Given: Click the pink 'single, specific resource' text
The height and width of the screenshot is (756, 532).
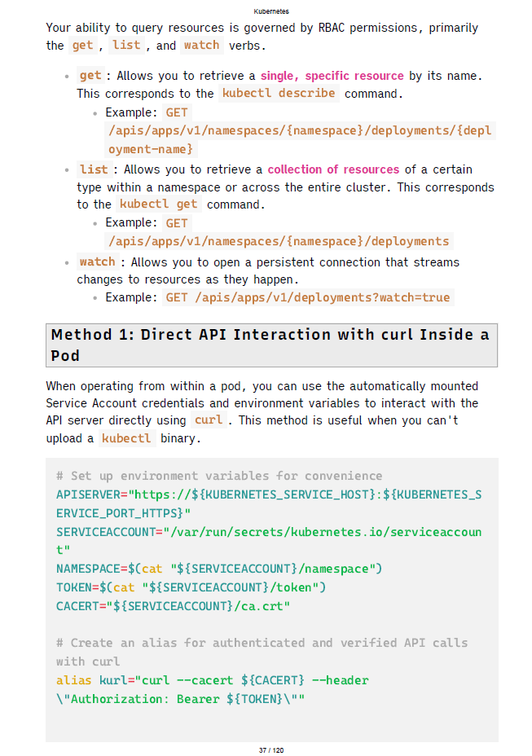Looking at the screenshot, I should tap(332, 76).
